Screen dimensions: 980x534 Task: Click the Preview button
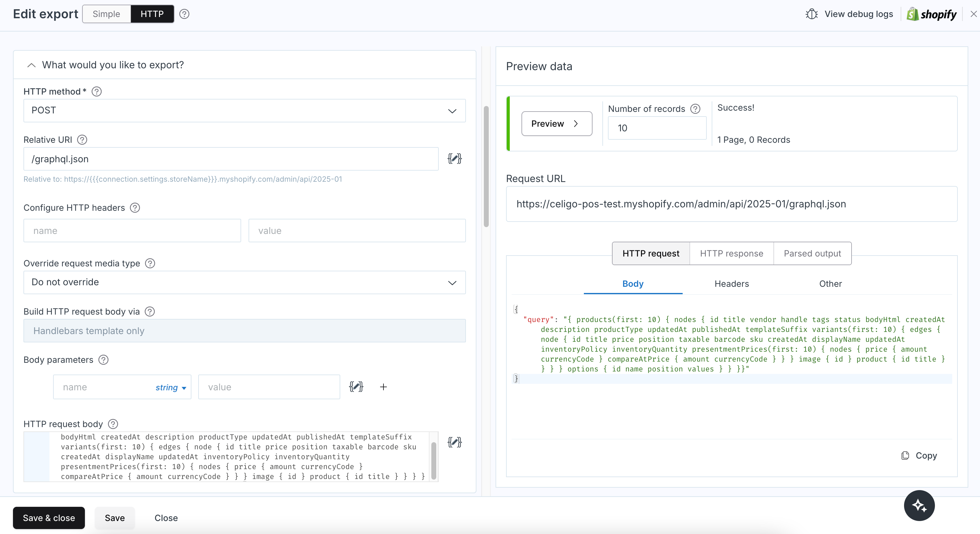point(557,123)
